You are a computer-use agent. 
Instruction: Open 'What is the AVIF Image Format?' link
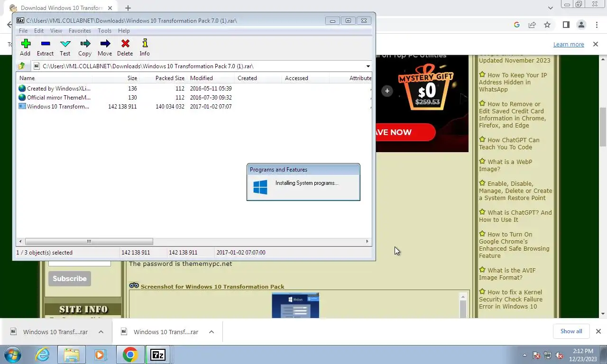[x=507, y=273]
